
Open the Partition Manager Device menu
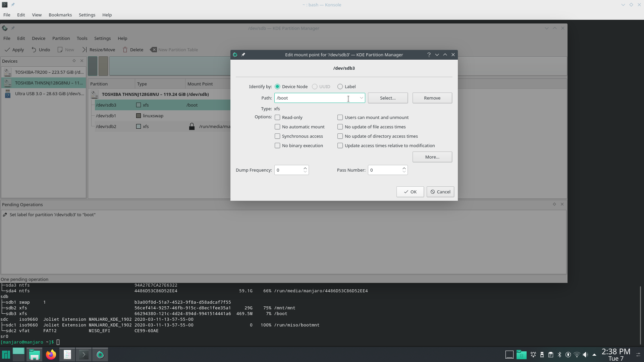pos(39,38)
